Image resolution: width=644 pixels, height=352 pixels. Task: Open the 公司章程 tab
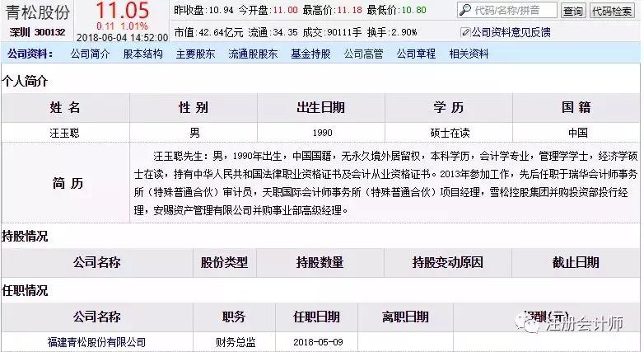416,54
